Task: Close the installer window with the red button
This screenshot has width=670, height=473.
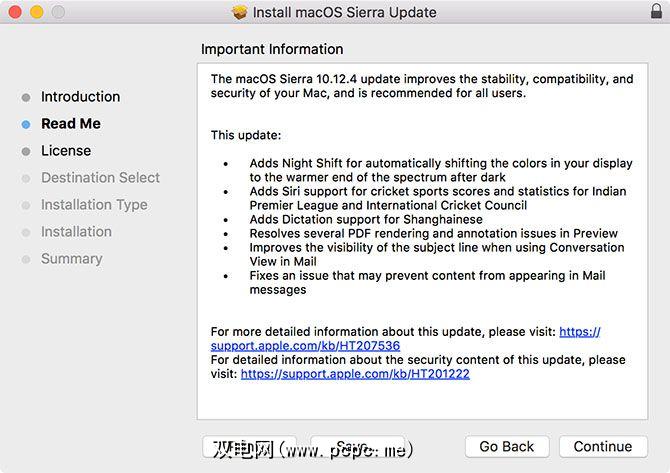Action: pyautogui.click(x=15, y=12)
